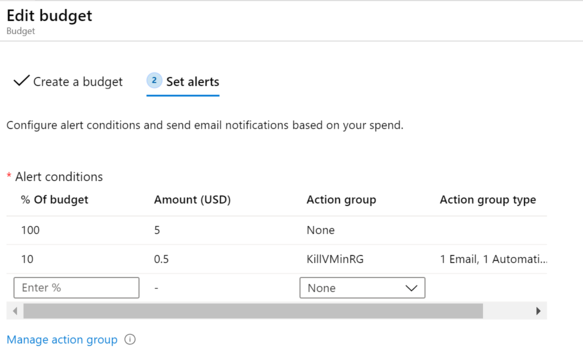Viewport: 583px width, 361px height.
Task: Click the amount value 0.5
Action: (161, 259)
